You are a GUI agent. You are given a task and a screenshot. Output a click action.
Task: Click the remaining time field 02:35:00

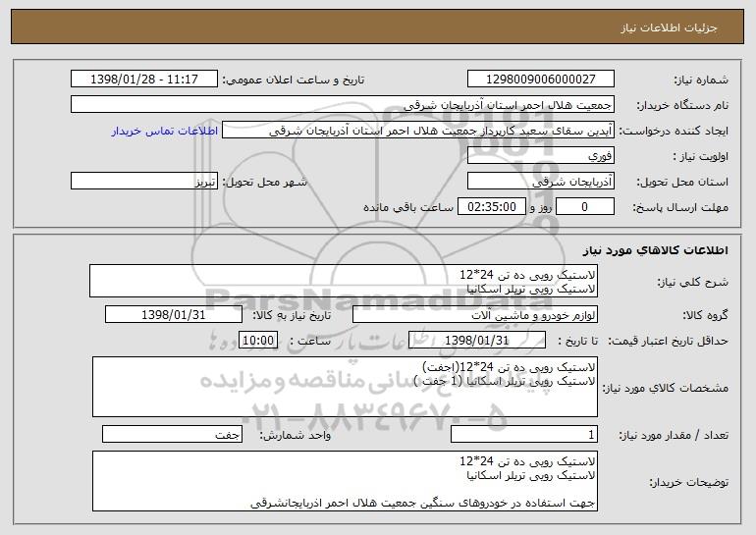point(491,207)
